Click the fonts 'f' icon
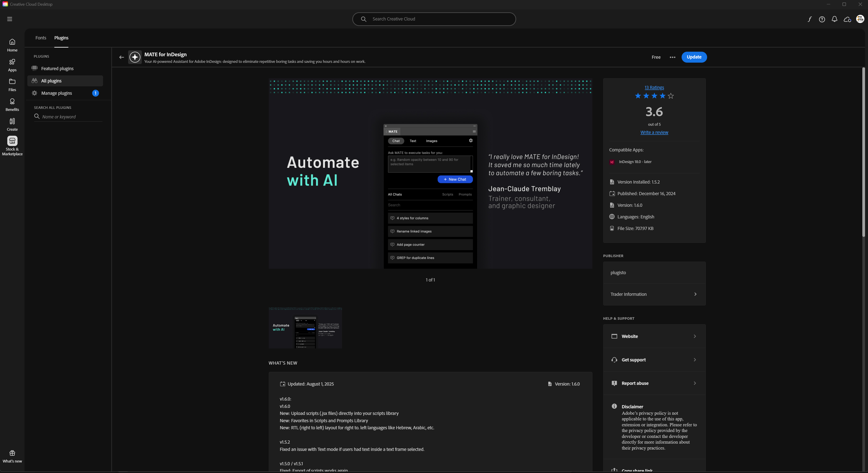 coord(809,19)
